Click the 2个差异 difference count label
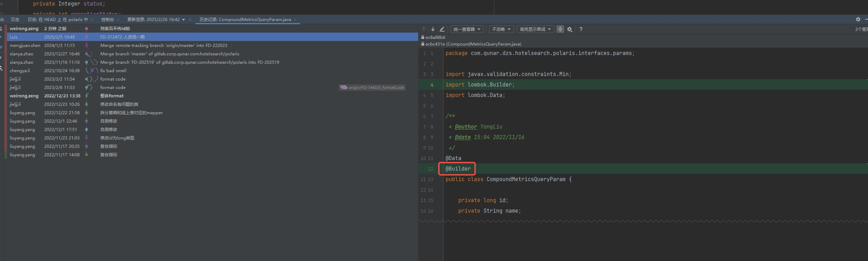This screenshot has height=261, width=868. tap(861, 29)
